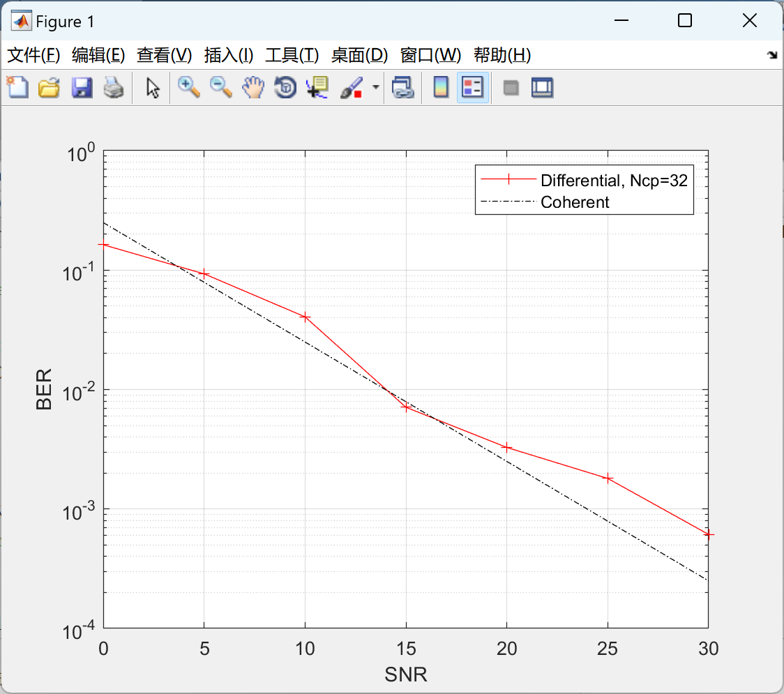Insert a colorbar using the toolbar icon
This screenshot has width=784, height=694.
pyautogui.click(x=441, y=87)
